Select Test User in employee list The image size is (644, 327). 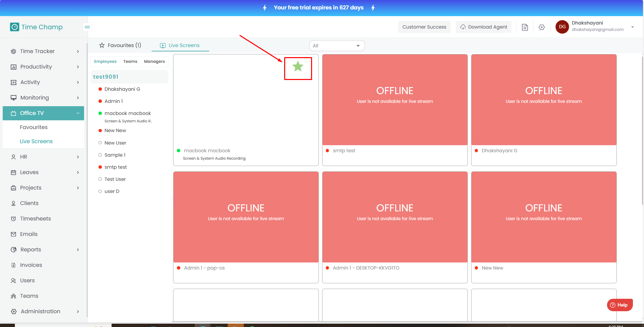tap(115, 179)
